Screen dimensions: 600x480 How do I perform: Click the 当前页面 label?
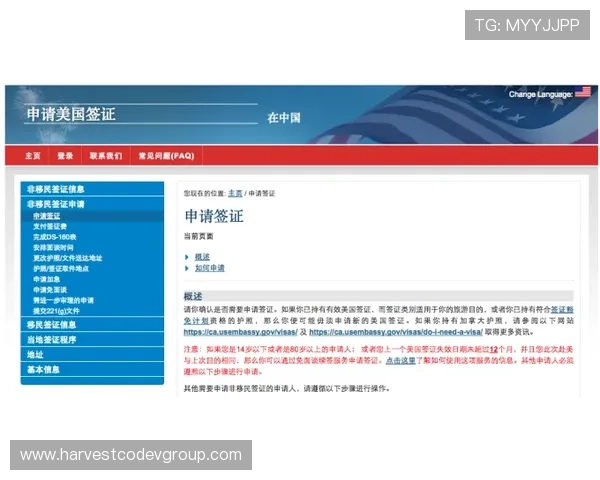point(199,237)
